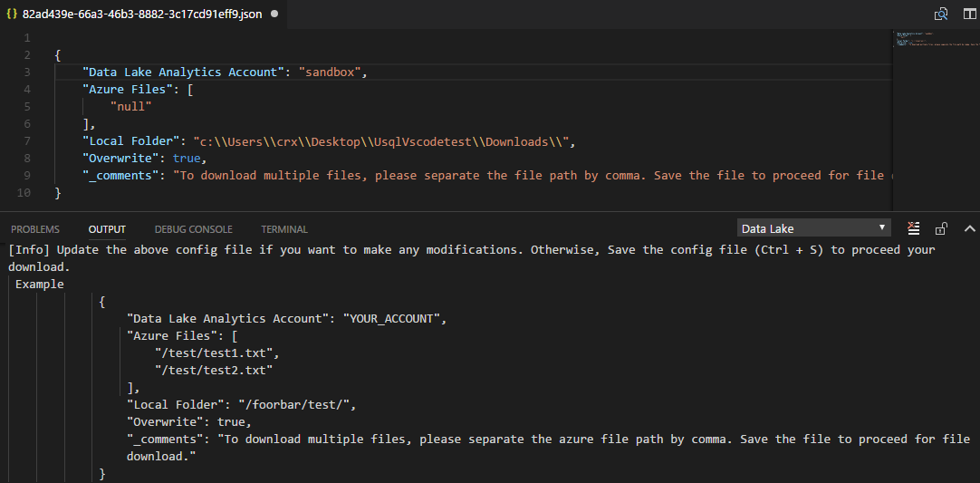Click the "Data Lake Analytics Account" key on line 3
980x483 pixels.
click(x=184, y=72)
